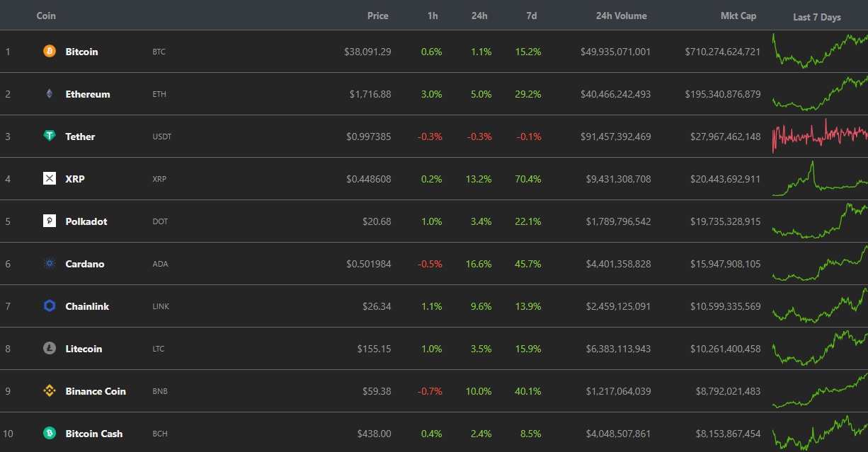
Task: Click the XRP logo icon
Action: [50, 179]
